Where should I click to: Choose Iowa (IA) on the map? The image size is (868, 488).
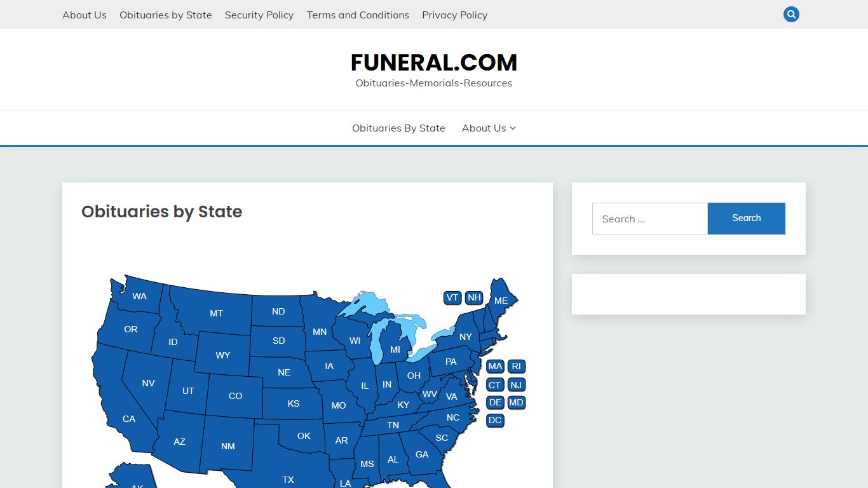(329, 366)
